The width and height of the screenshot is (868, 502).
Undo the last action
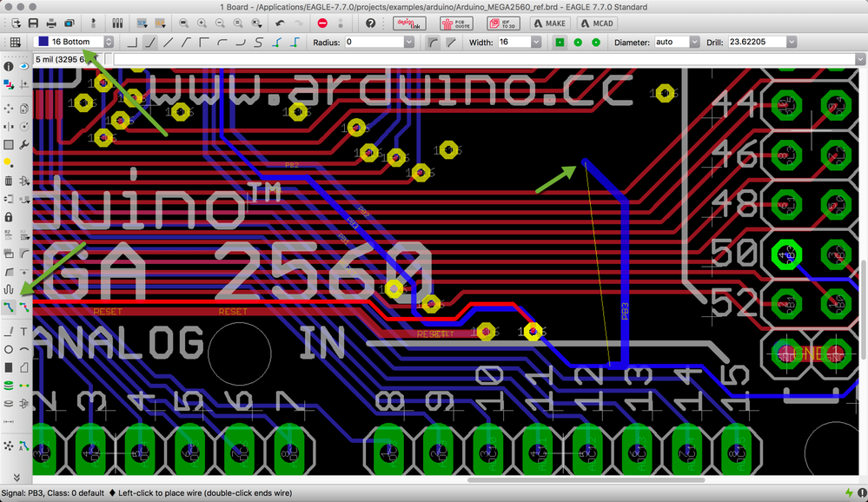[280, 23]
